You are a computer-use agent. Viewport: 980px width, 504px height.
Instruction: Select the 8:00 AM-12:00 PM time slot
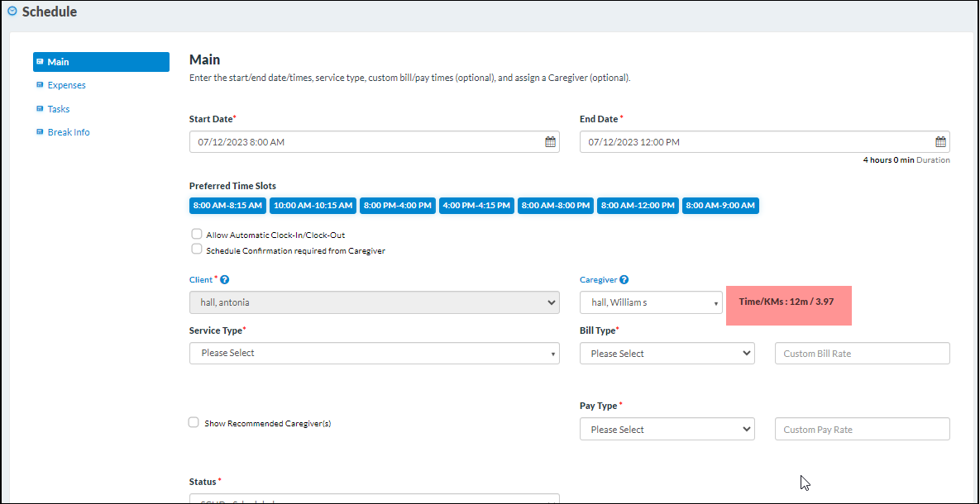[x=637, y=205]
